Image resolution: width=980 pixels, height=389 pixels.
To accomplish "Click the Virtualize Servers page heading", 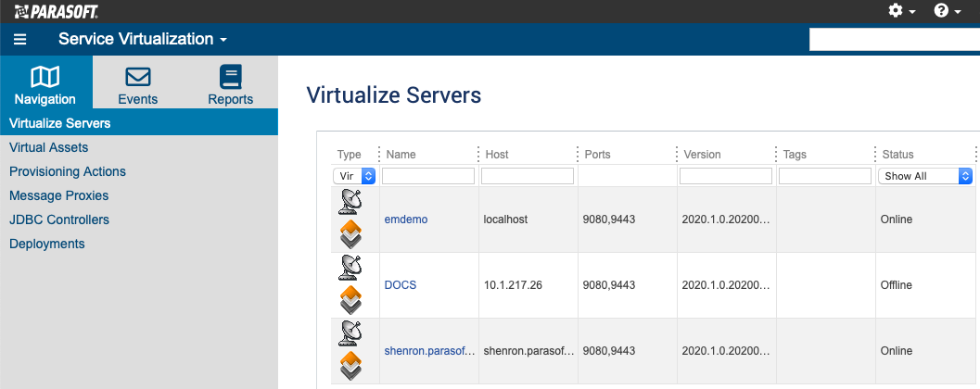I will pyautogui.click(x=394, y=95).
